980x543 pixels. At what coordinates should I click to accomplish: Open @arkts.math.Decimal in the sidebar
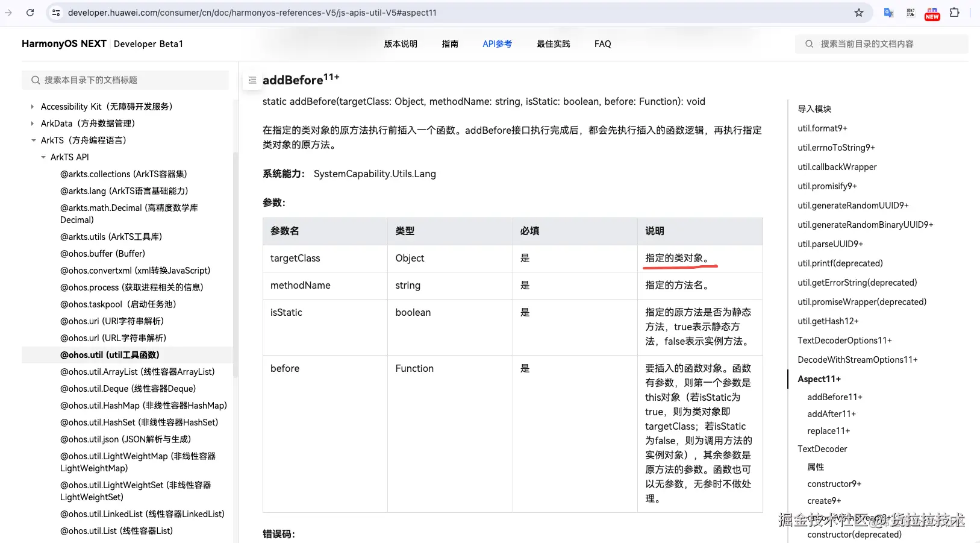coord(129,214)
